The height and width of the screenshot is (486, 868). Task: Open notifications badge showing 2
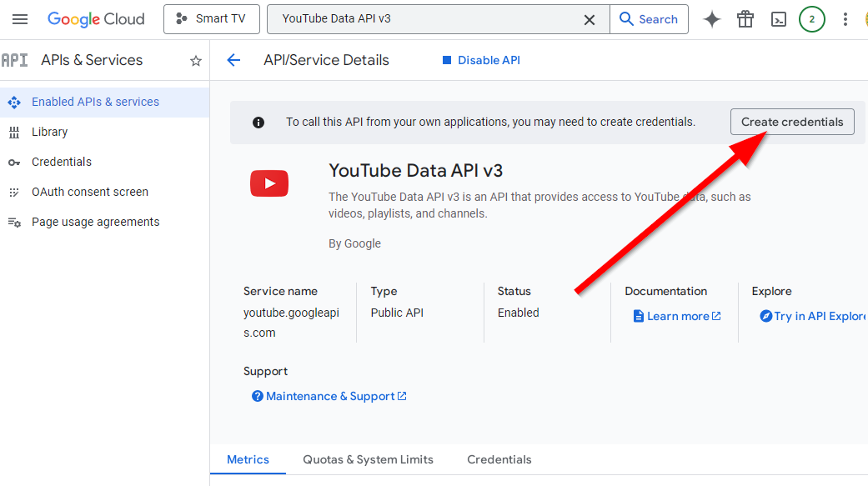click(811, 19)
